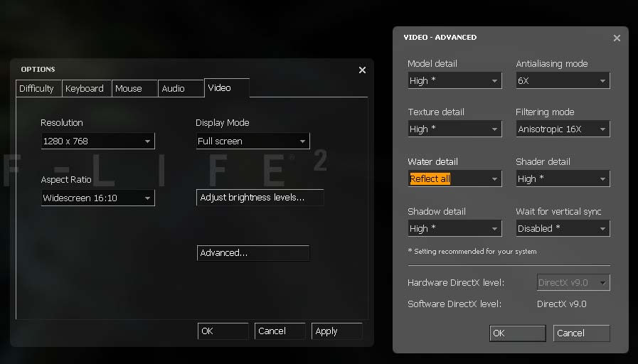Open the Advanced video settings button
The height and width of the screenshot is (364, 638).
point(253,253)
